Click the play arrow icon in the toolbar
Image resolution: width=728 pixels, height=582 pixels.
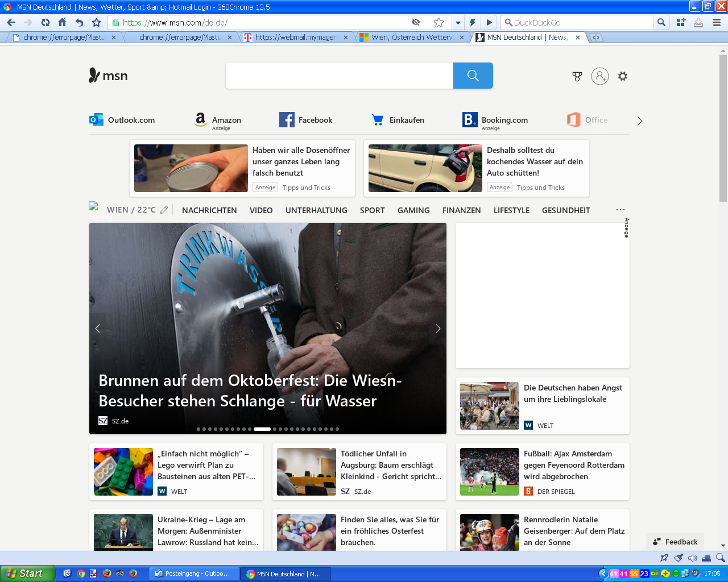(489, 23)
